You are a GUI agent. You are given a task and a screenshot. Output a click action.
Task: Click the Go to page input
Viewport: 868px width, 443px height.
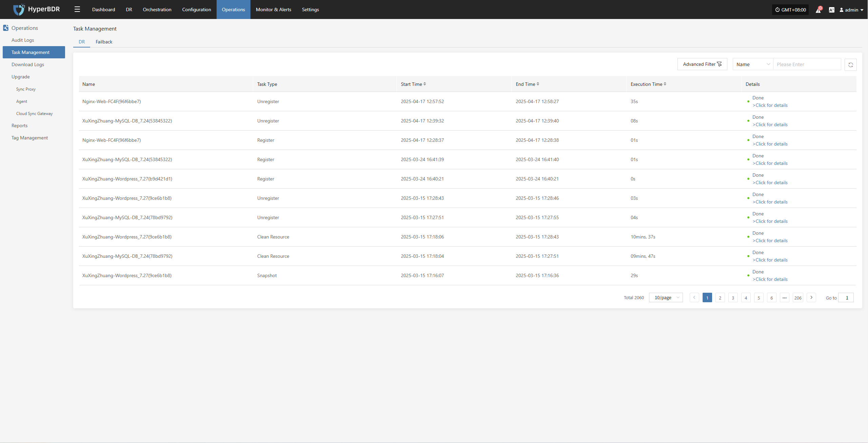pyautogui.click(x=846, y=297)
